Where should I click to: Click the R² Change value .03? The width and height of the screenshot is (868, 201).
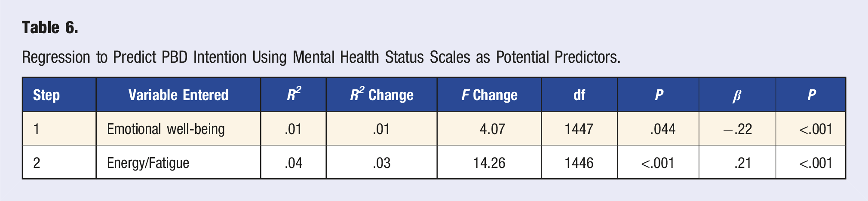[x=382, y=163]
